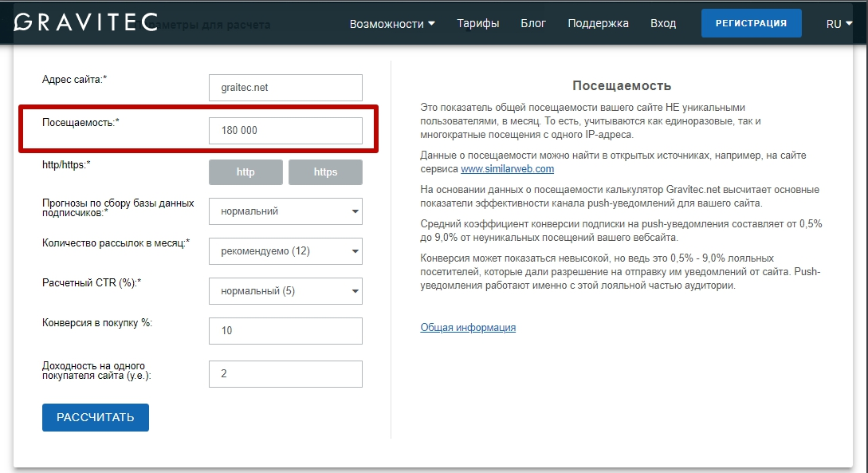Click the Вход login link
Image resolution: width=868 pixels, height=473 pixels.
coord(663,23)
